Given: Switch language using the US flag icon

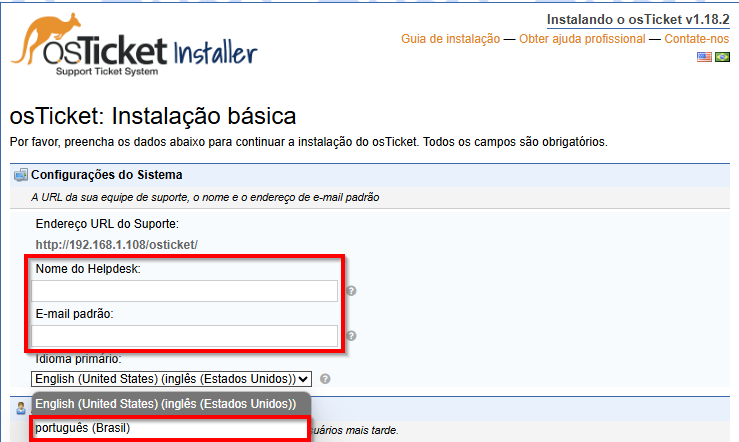Looking at the screenshot, I should (x=704, y=57).
